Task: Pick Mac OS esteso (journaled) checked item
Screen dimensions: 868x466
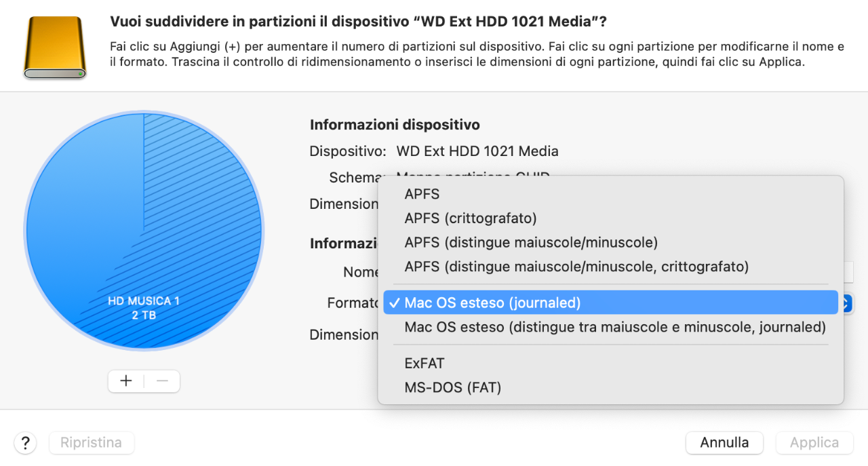Action: 610,303
